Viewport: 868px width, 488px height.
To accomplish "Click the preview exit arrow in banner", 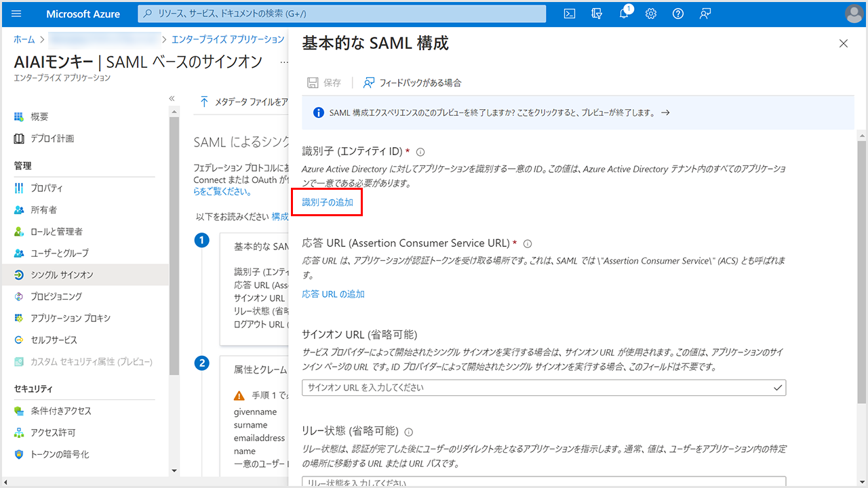I will click(665, 113).
